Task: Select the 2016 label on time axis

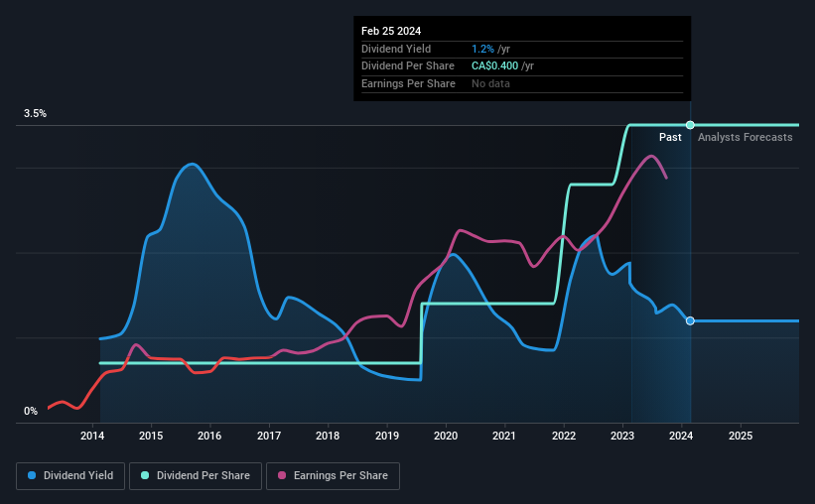Action: (209, 436)
